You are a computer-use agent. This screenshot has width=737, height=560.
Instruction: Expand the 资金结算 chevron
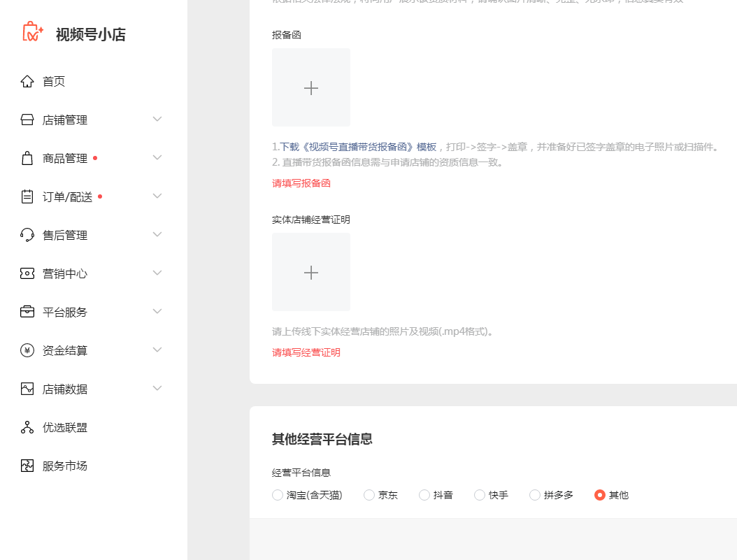[157, 350]
